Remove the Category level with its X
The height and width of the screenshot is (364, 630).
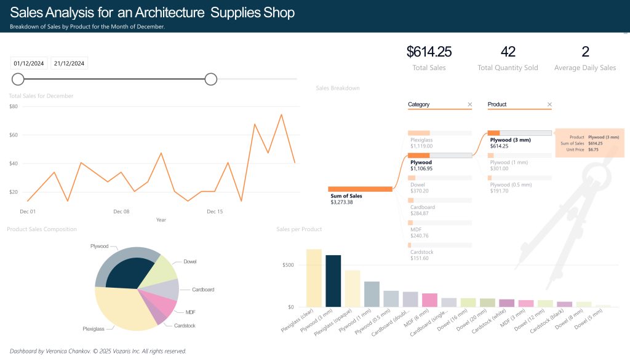pos(470,105)
